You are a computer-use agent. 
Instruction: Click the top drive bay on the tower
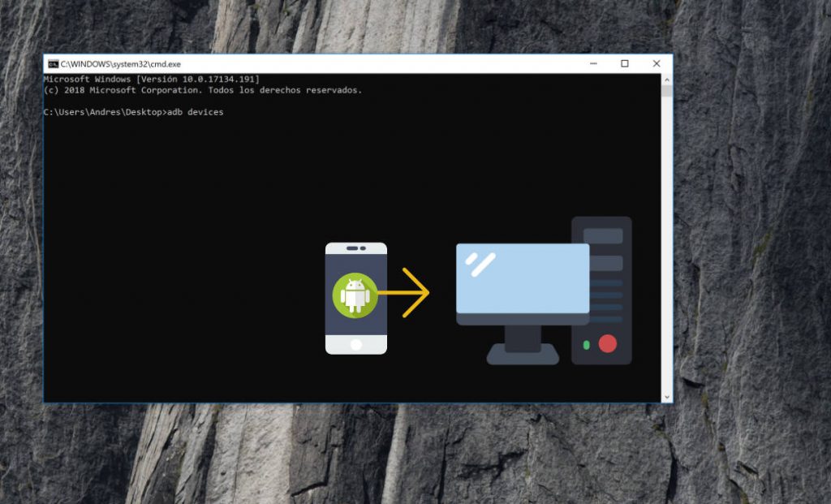[x=602, y=235]
